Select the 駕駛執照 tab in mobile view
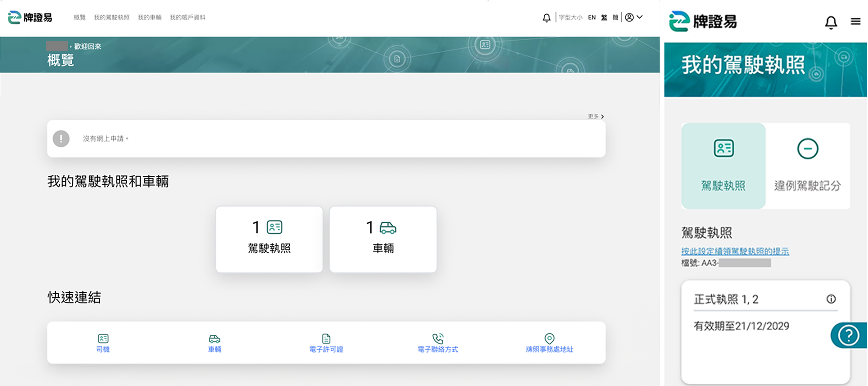 [x=723, y=165]
